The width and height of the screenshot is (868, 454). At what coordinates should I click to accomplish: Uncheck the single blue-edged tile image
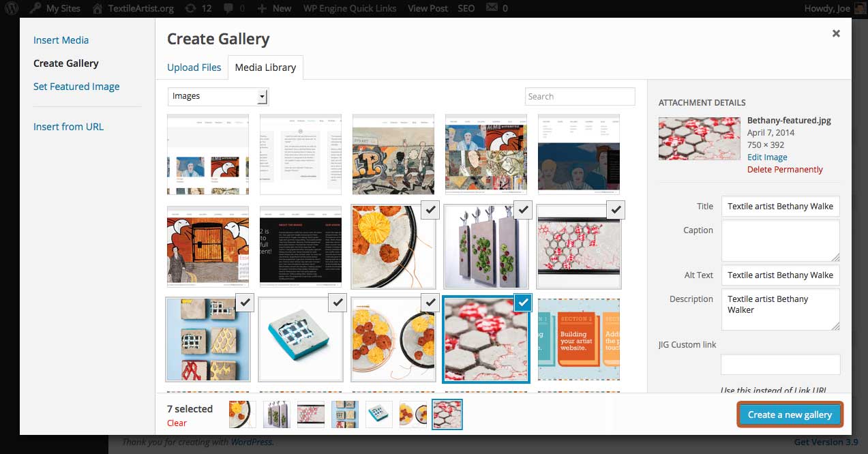click(x=338, y=303)
